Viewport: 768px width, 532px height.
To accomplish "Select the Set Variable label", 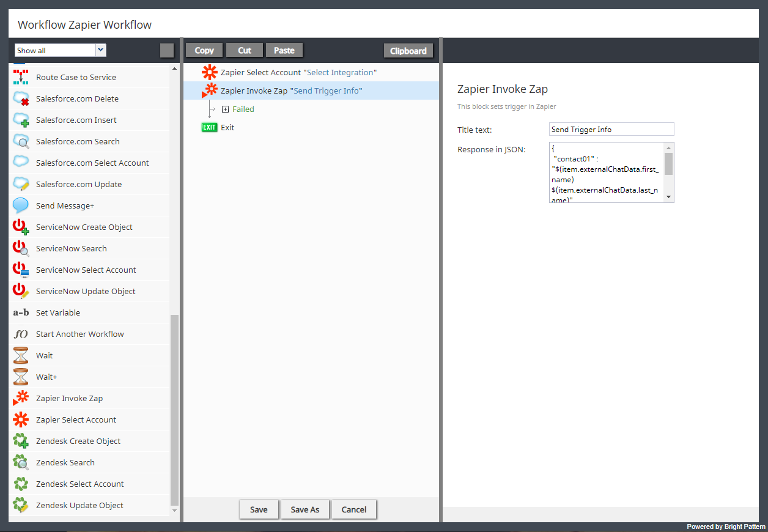I will coord(58,312).
